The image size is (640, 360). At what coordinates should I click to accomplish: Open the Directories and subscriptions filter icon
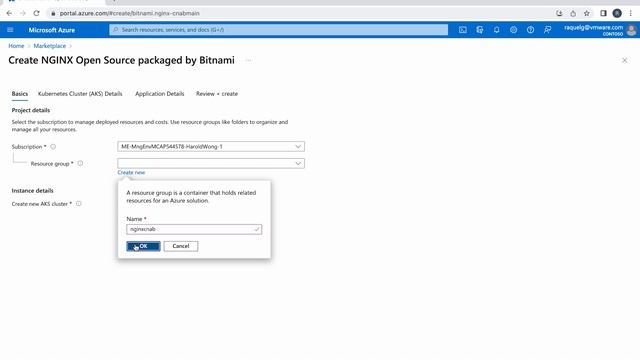[x=480, y=30]
